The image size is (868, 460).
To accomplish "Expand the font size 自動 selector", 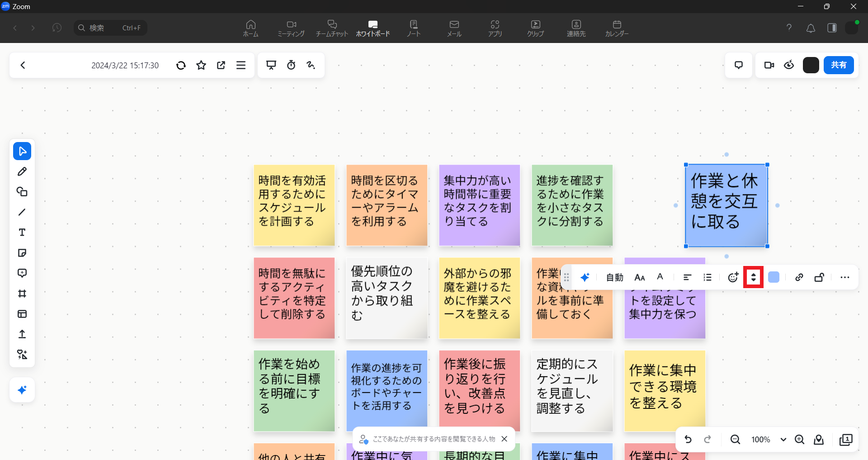I will (614, 277).
